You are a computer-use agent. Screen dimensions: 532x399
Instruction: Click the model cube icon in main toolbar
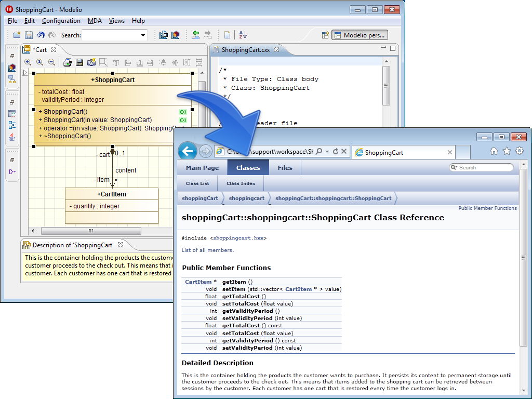point(176,35)
